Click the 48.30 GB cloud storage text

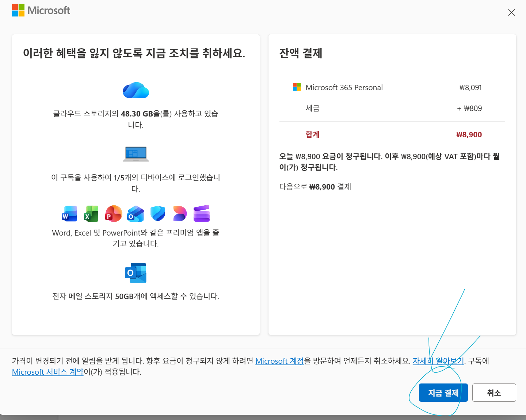pos(136,119)
